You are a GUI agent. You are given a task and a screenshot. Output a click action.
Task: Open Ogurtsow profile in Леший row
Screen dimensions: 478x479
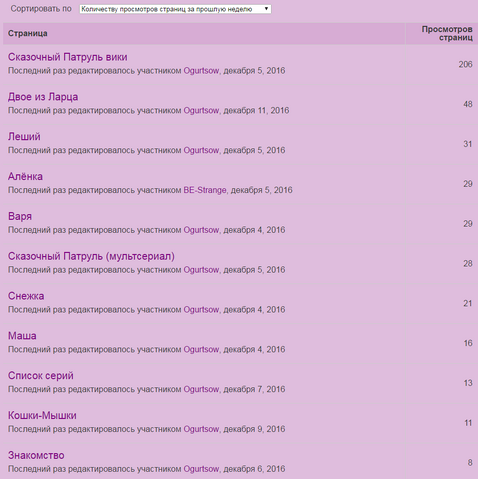201,150
